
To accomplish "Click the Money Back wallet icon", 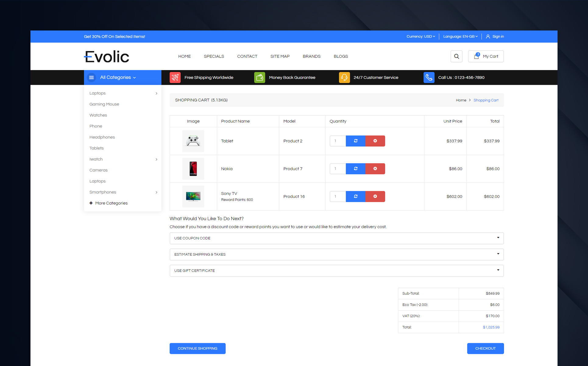I will point(260,77).
